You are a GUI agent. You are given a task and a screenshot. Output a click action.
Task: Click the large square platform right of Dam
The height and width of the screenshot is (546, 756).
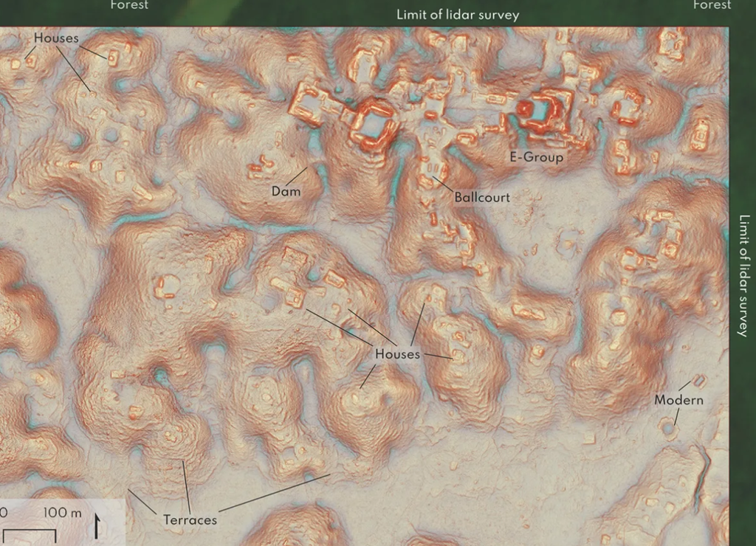[x=375, y=123]
